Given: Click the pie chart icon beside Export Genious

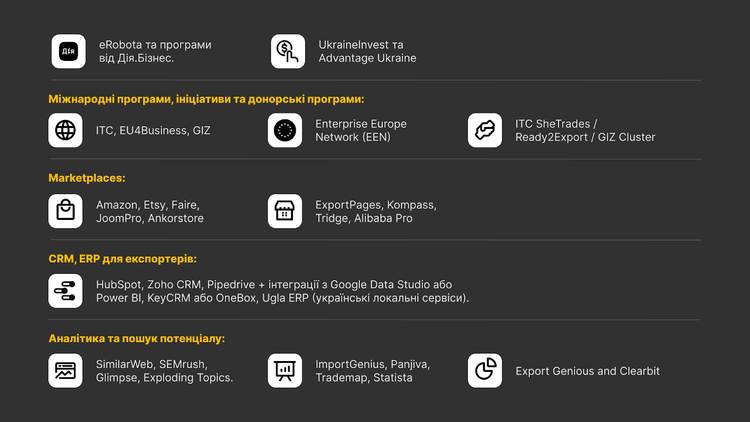Looking at the screenshot, I should click(x=485, y=371).
